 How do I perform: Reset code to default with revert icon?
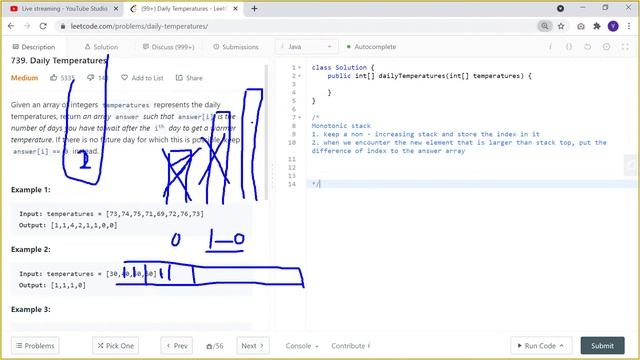pos(587,47)
